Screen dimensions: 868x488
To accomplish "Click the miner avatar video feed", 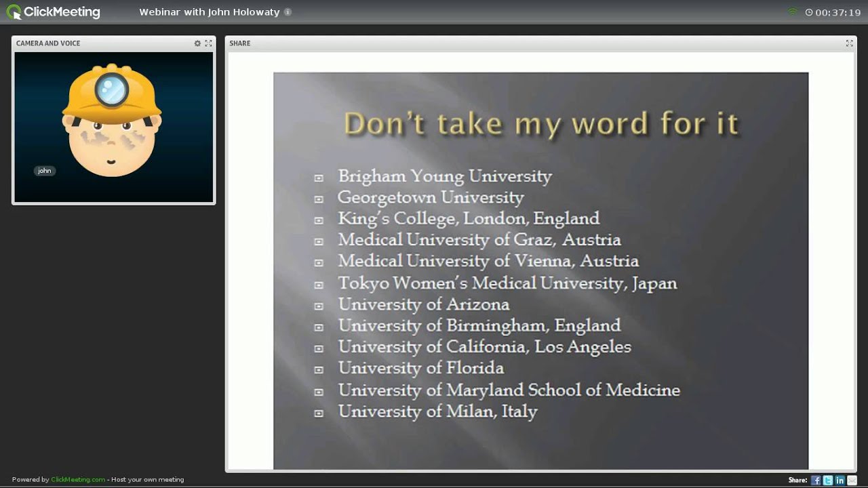I will [113, 127].
